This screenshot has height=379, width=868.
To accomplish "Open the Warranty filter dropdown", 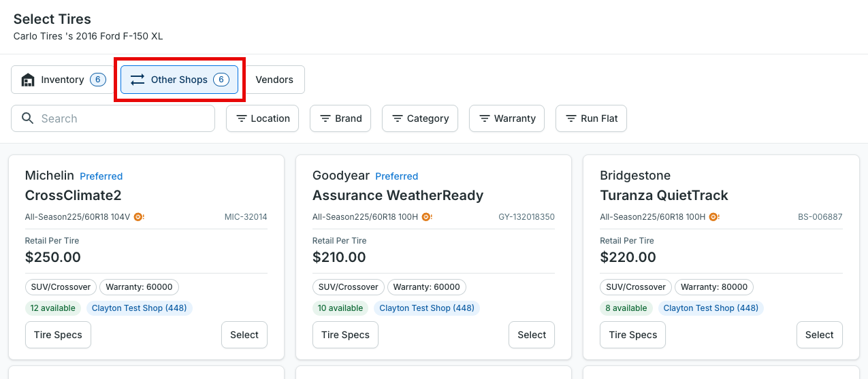I will pyautogui.click(x=507, y=118).
